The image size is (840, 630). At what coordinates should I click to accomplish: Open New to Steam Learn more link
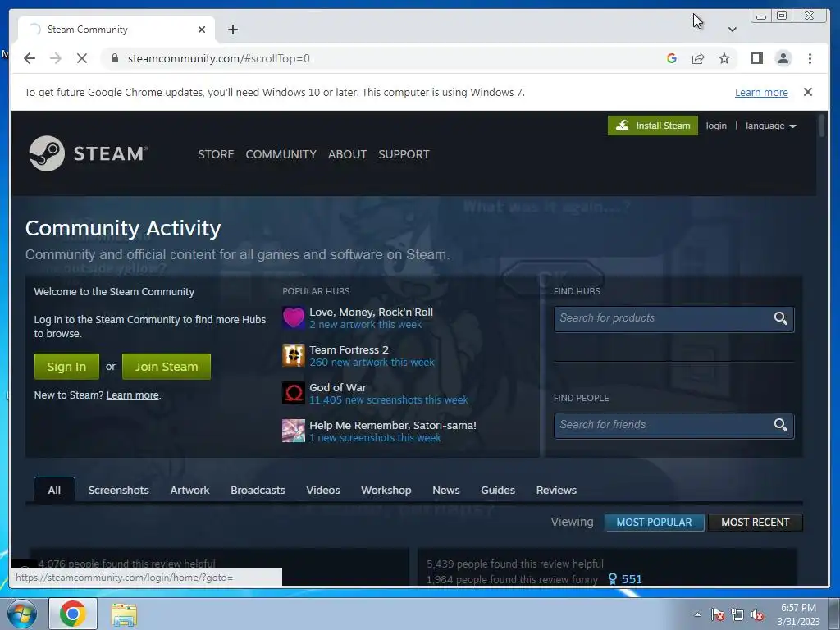coord(132,395)
